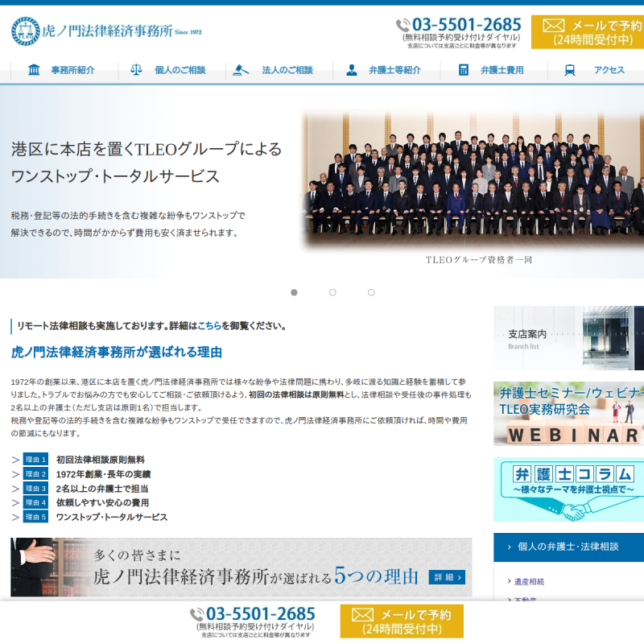Open the 理由3 2名以上の弁護士で担当 link

click(x=102, y=489)
